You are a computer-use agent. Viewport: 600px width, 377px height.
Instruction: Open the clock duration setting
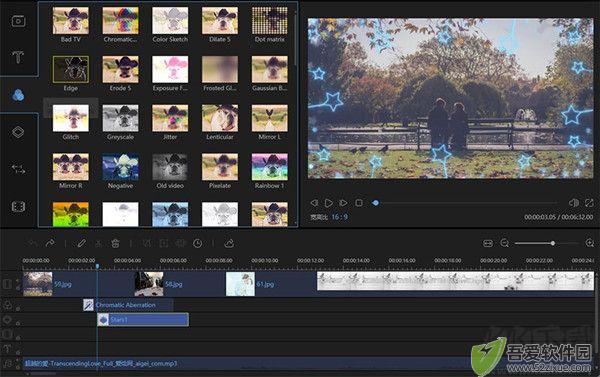click(197, 243)
